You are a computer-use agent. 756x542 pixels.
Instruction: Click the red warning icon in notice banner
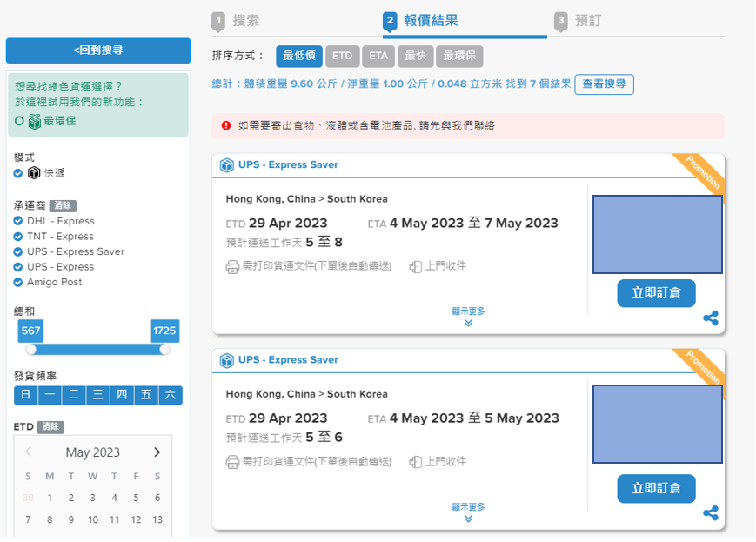point(226,125)
